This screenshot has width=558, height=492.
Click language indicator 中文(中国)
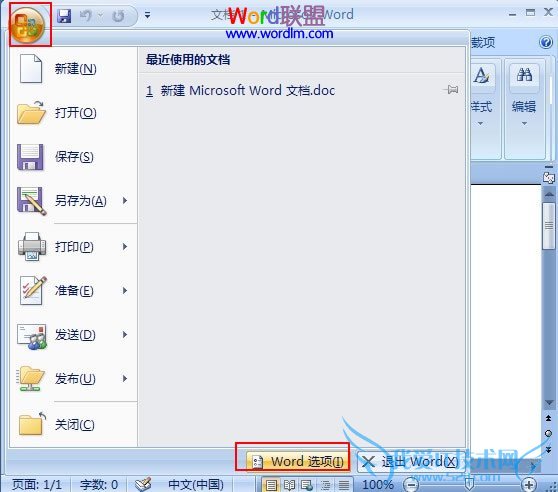click(x=195, y=484)
